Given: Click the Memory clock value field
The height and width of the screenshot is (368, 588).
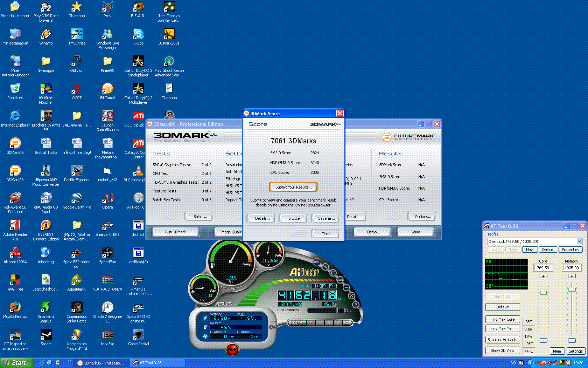Looking at the screenshot, I should tap(572, 268).
